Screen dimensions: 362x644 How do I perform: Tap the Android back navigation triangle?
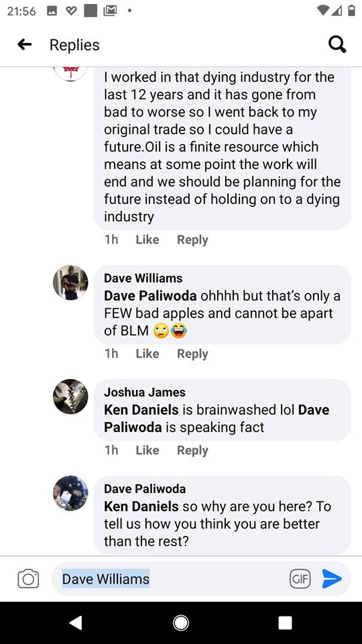tap(76, 623)
